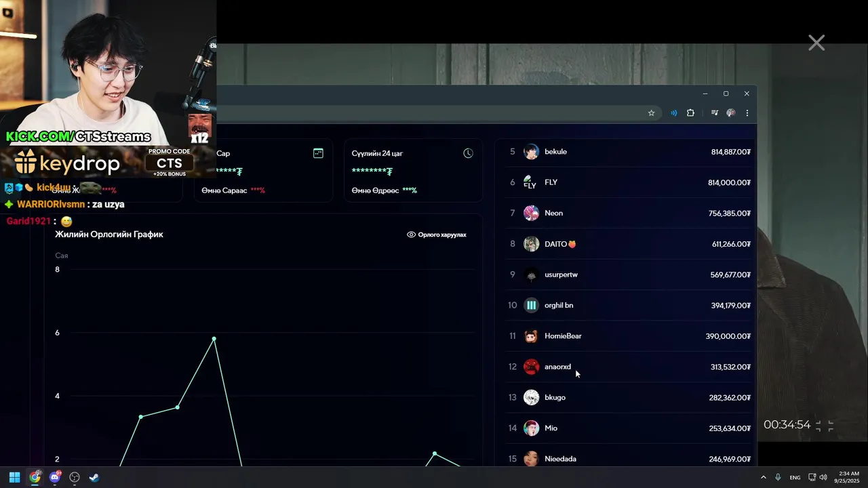868x488 pixels.
Task: Select the username Neon
Action: click(x=553, y=213)
